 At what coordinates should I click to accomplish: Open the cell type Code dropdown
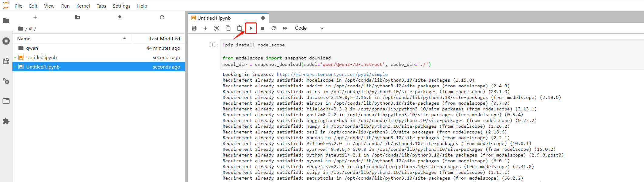click(x=309, y=28)
